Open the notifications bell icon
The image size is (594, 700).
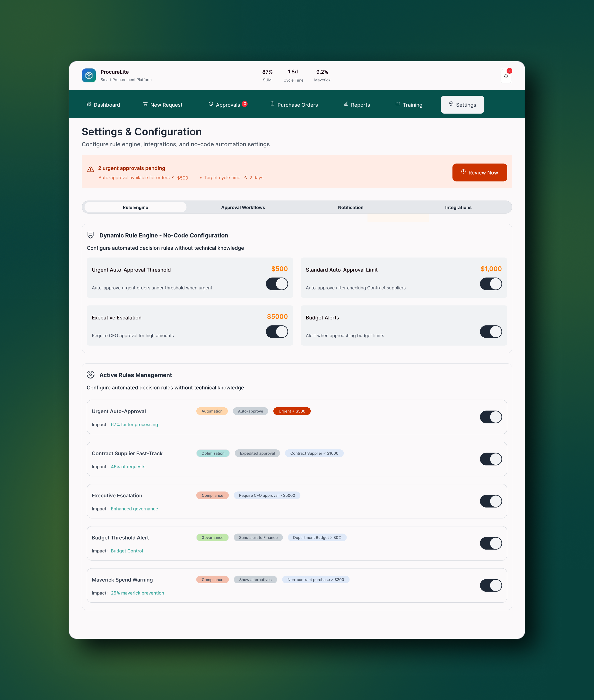click(x=506, y=76)
